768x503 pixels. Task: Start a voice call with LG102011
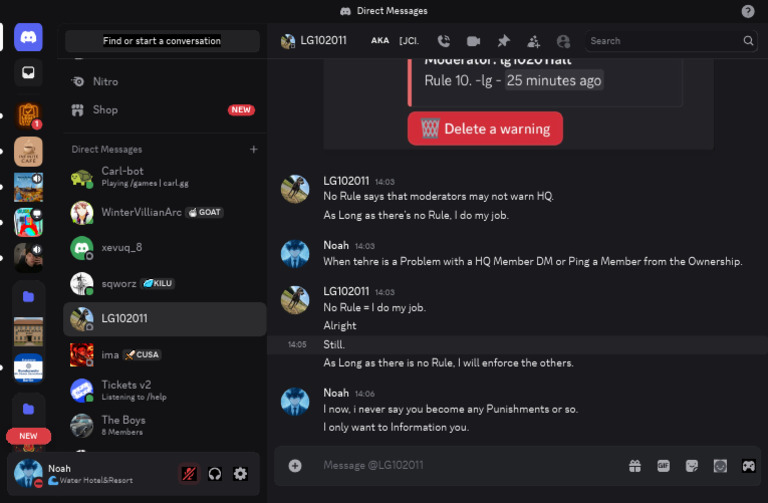[x=444, y=41]
